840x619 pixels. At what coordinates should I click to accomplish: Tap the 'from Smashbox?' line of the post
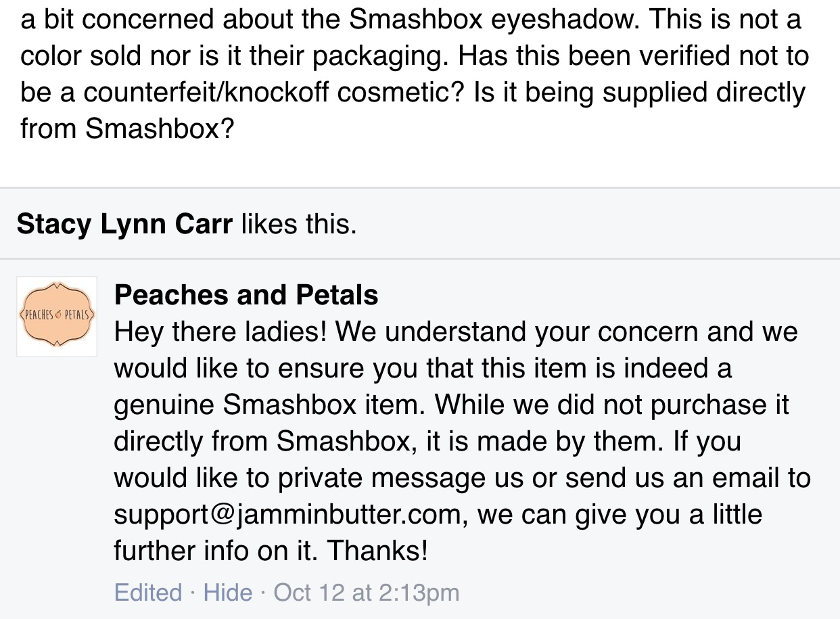tap(127, 129)
